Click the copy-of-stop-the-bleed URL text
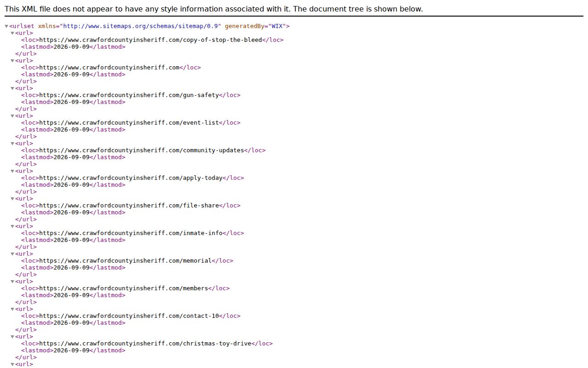 click(151, 40)
